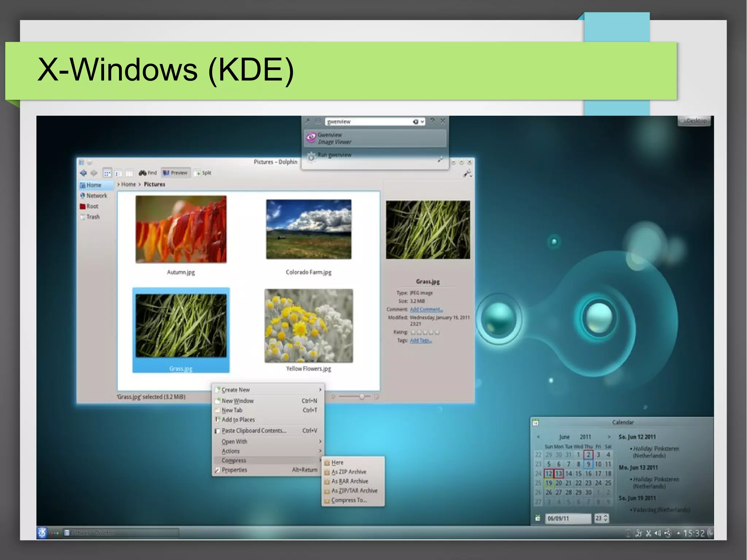Choose Compress Here option

353,462
